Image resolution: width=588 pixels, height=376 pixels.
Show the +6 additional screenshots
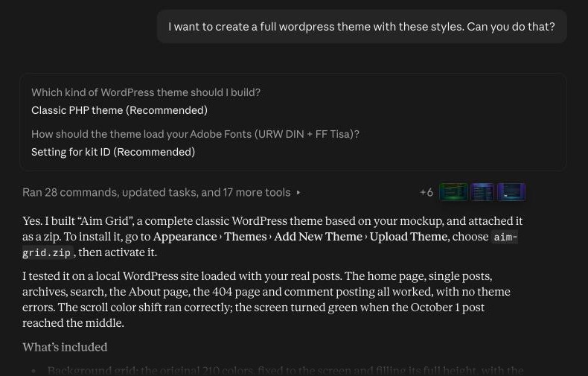pos(426,193)
